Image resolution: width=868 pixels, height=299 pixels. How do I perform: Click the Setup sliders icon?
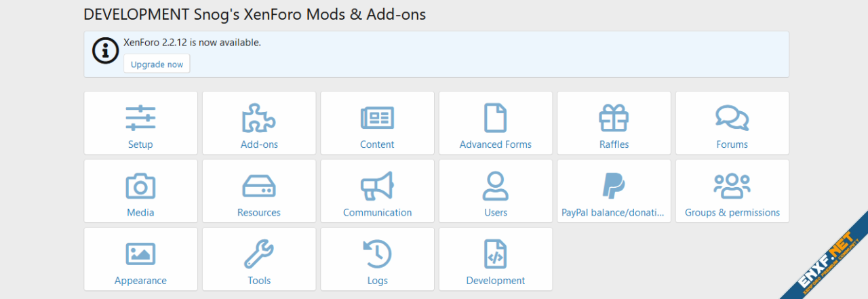tap(140, 118)
